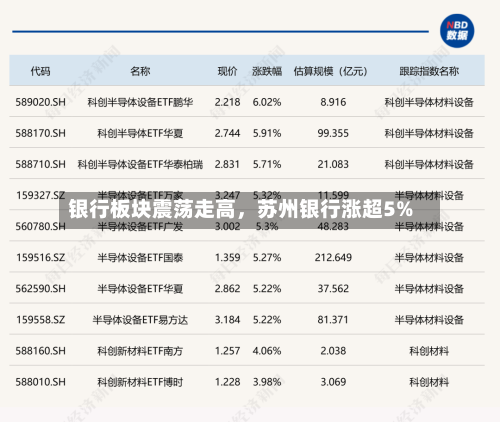Select code 159516.SZ
Image resolution: width=500 pixels, height=422 pixels.
pyautogui.click(x=40, y=258)
